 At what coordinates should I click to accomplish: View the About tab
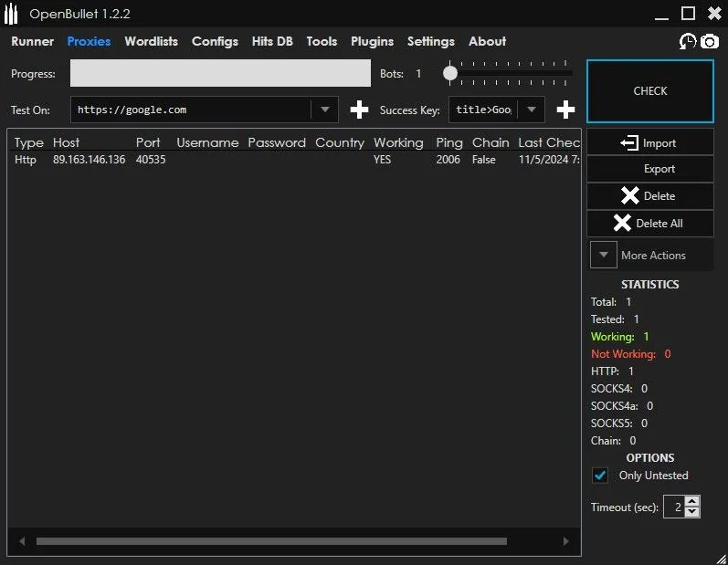488,42
